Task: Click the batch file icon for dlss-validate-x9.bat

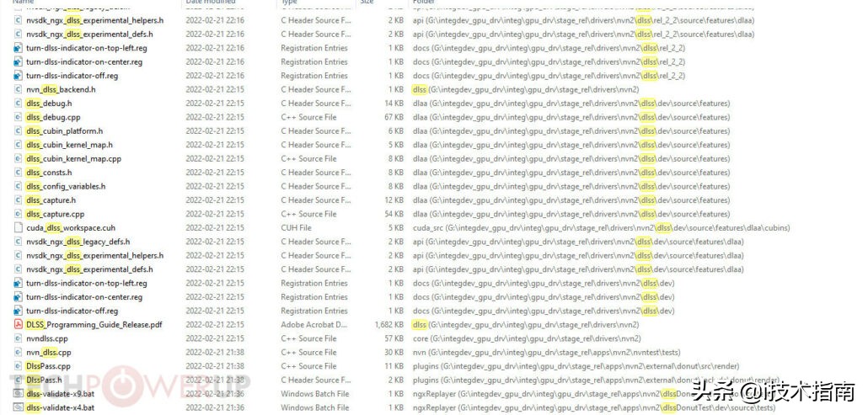Action: (x=19, y=394)
